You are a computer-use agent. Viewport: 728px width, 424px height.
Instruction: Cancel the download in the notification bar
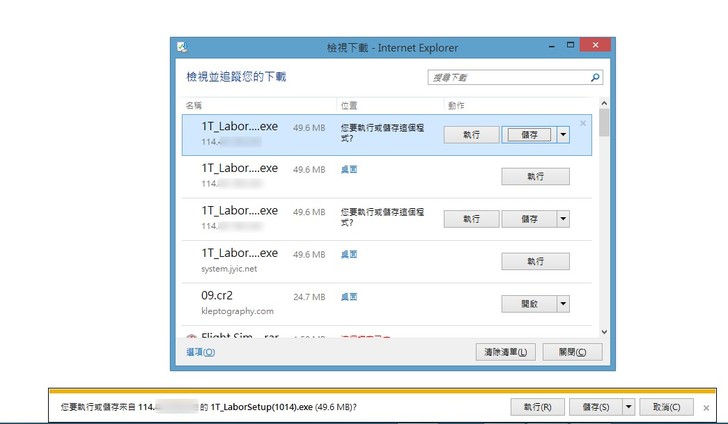tap(666, 407)
